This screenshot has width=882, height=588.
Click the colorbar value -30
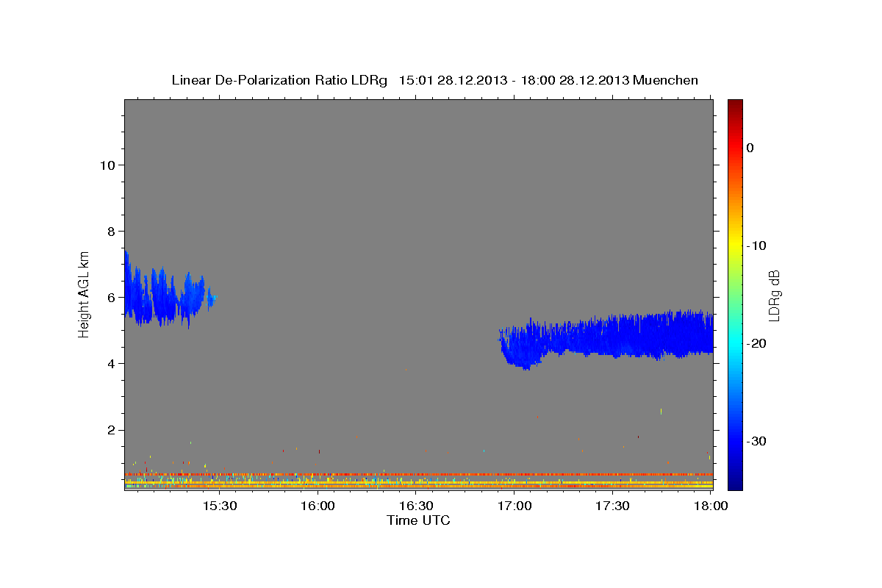(757, 441)
